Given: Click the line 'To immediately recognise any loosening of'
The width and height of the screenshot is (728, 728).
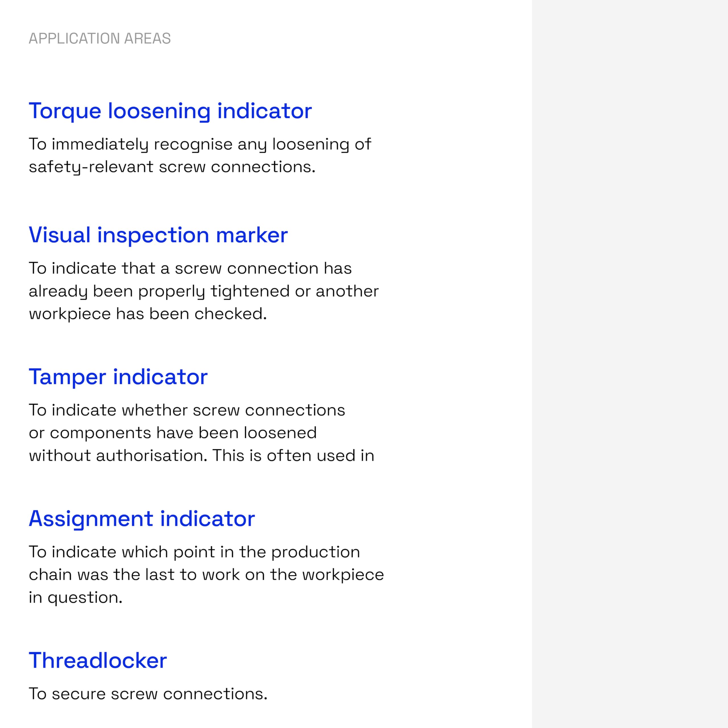Looking at the screenshot, I should point(200,144).
